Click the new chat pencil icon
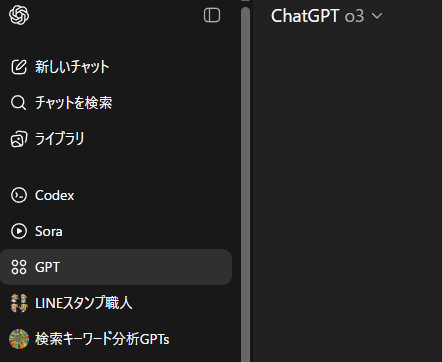The image size is (442, 362). 19,67
